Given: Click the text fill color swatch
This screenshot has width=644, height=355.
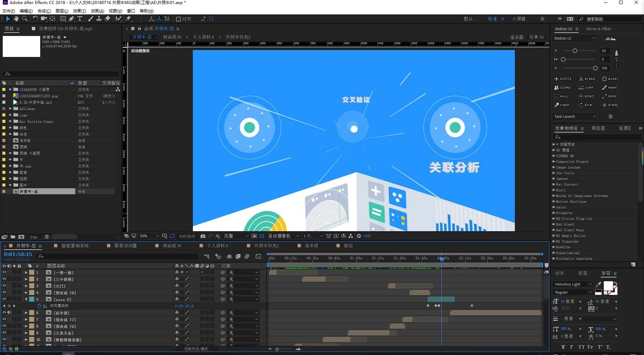Looking at the screenshot, I should pos(608,287).
